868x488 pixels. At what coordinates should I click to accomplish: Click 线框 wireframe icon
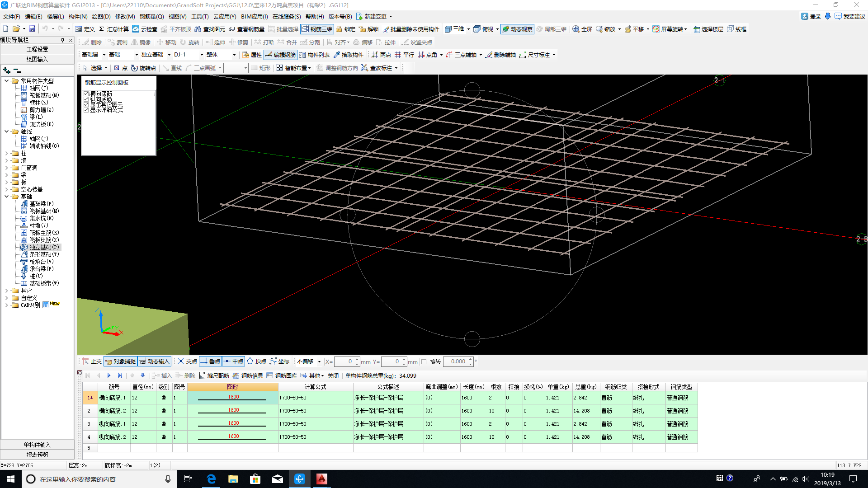(x=737, y=29)
